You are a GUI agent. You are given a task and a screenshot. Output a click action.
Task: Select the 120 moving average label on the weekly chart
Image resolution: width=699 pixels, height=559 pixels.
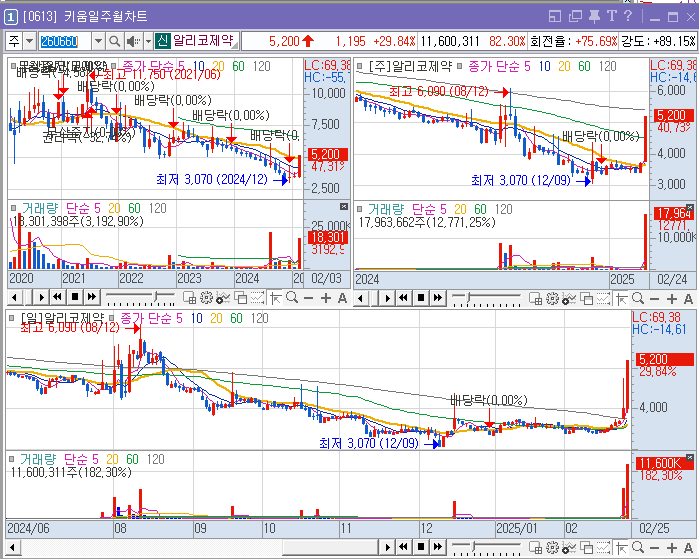coord(607,66)
